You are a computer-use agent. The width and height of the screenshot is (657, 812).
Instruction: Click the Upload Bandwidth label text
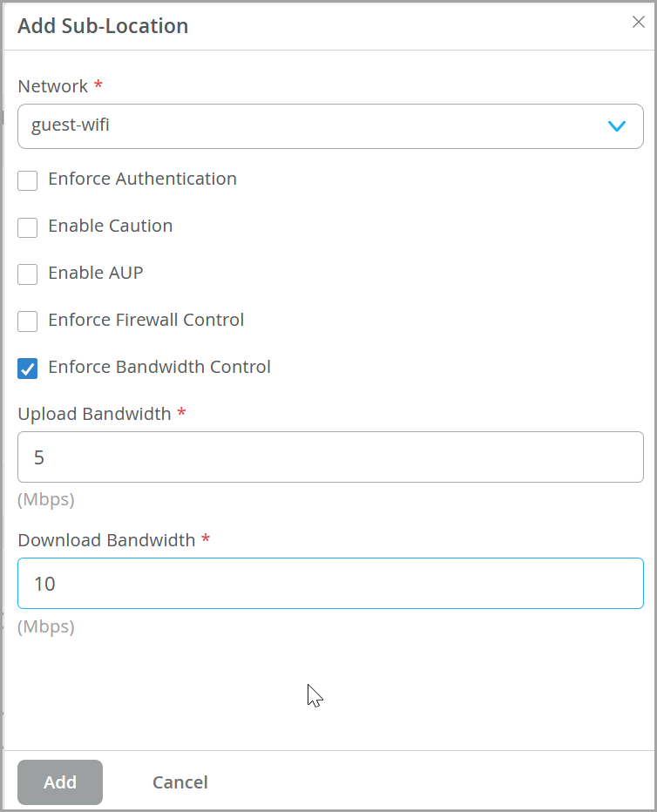(x=94, y=414)
